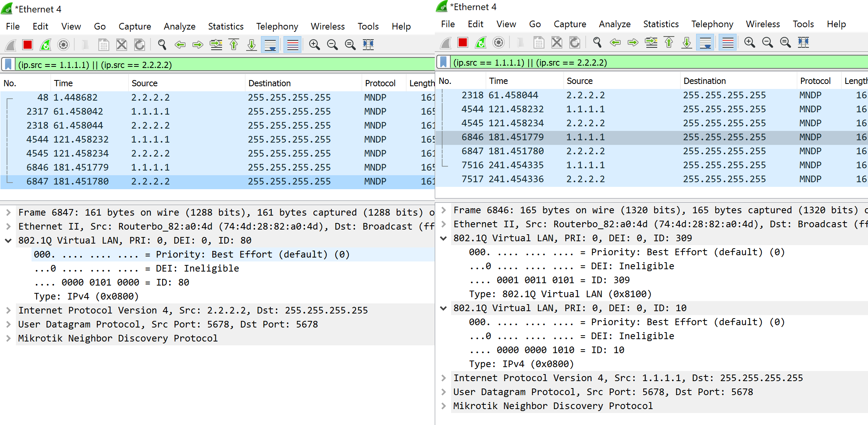Go back in packet history, left window

coord(180,45)
